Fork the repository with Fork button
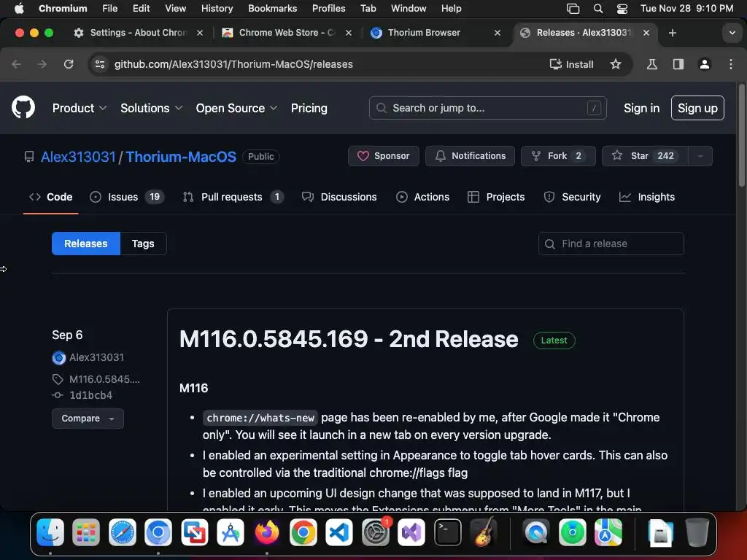 [x=558, y=156]
